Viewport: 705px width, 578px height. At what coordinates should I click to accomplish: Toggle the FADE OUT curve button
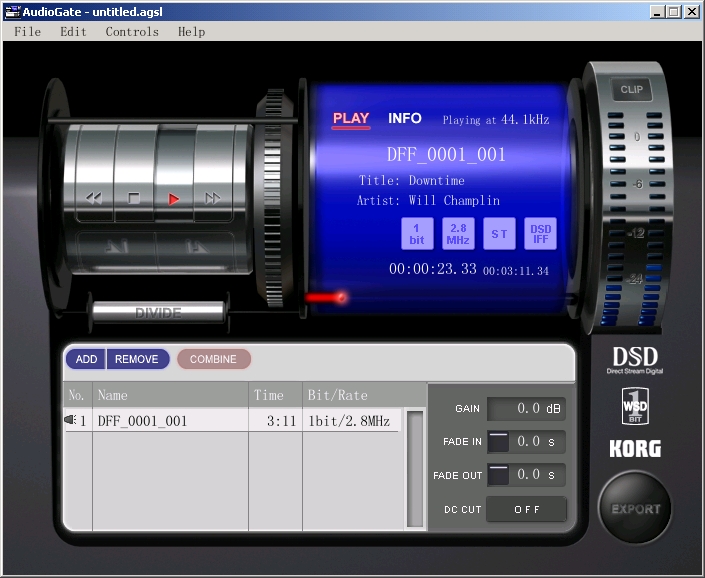point(498,475)
